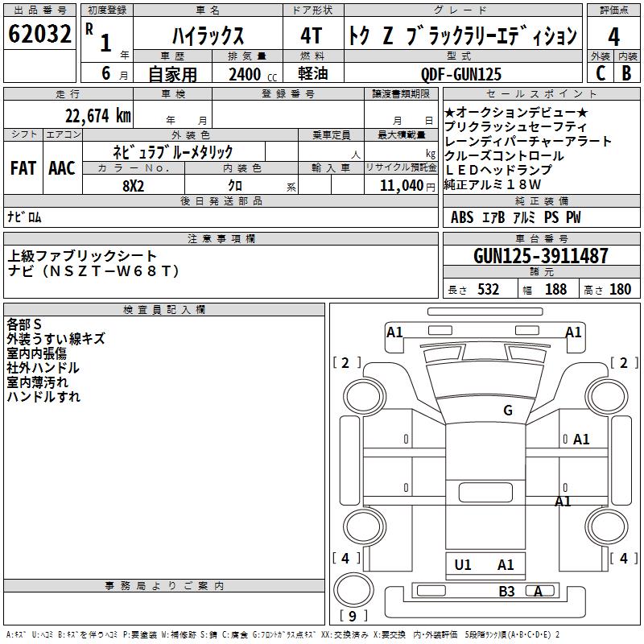Image resolution: width=644 pixels, height=644 pixels.
Task: Select lot number 62032
Action: pyautogui.click(x=39, y=34)
